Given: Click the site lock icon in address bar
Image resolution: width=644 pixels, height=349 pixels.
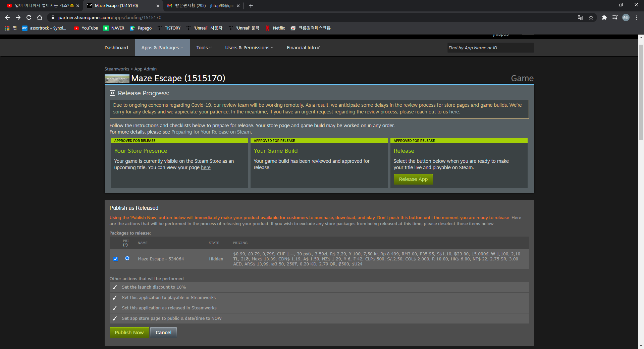Looking at the screenshot, I should (53, 17).
